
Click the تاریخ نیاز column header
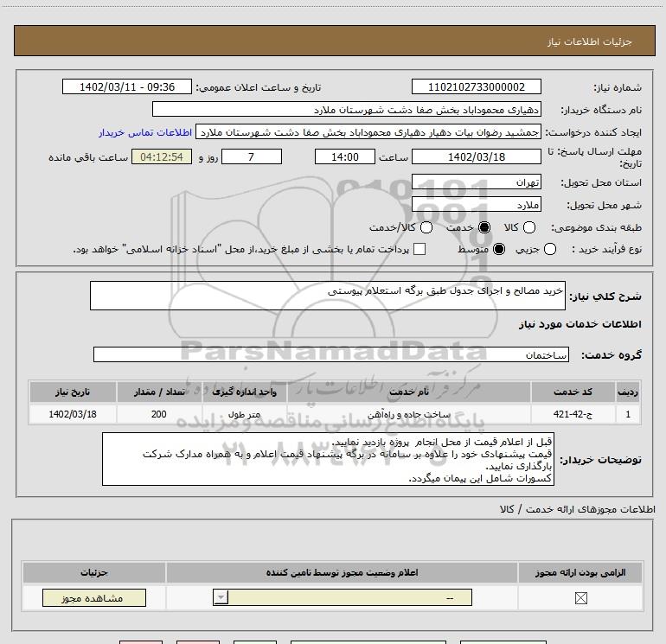tap(73, 392)
